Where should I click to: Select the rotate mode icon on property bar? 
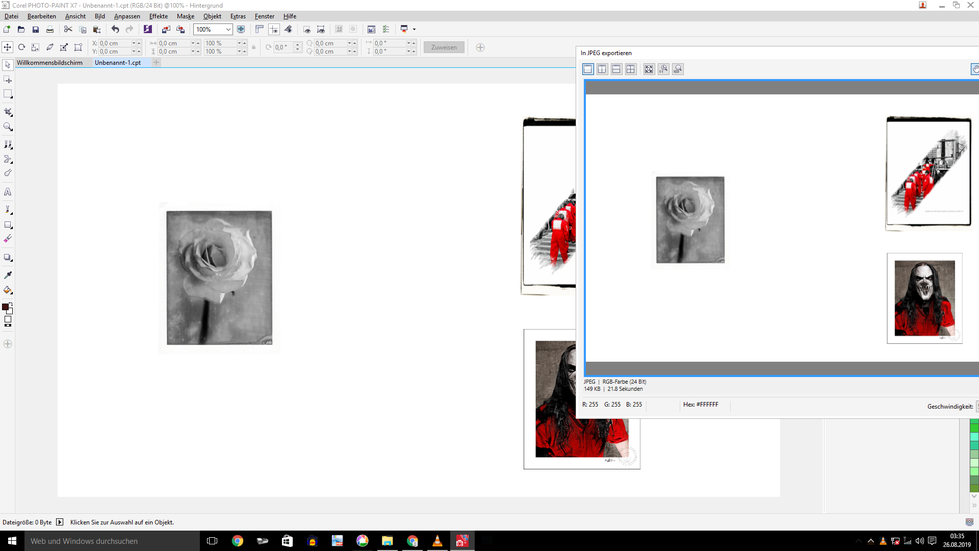coord(22,47)
